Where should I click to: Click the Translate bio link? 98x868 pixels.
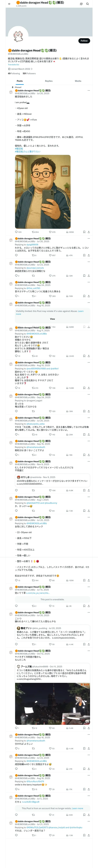coord(14,65)
